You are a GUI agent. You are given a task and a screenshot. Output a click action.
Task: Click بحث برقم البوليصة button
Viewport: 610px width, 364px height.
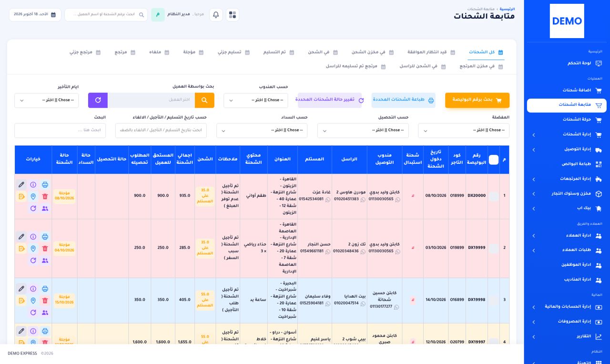(x=477, y=100)
